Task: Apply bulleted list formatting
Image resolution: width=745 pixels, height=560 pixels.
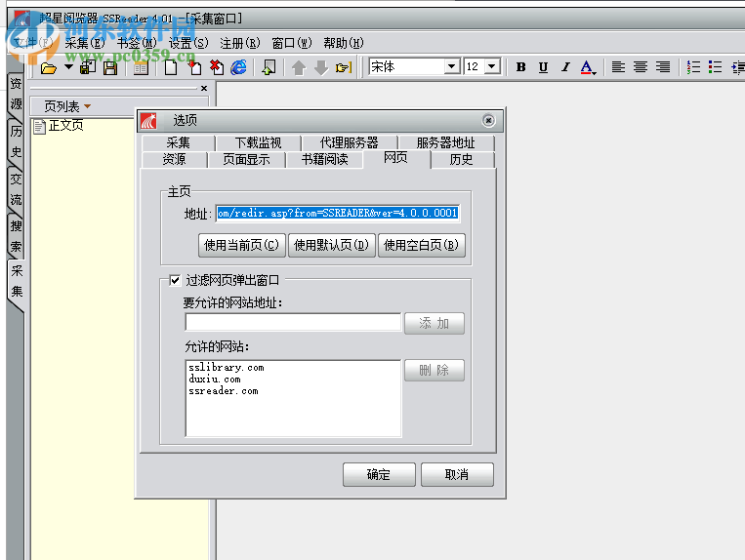Action: click(x=715, y=67)
